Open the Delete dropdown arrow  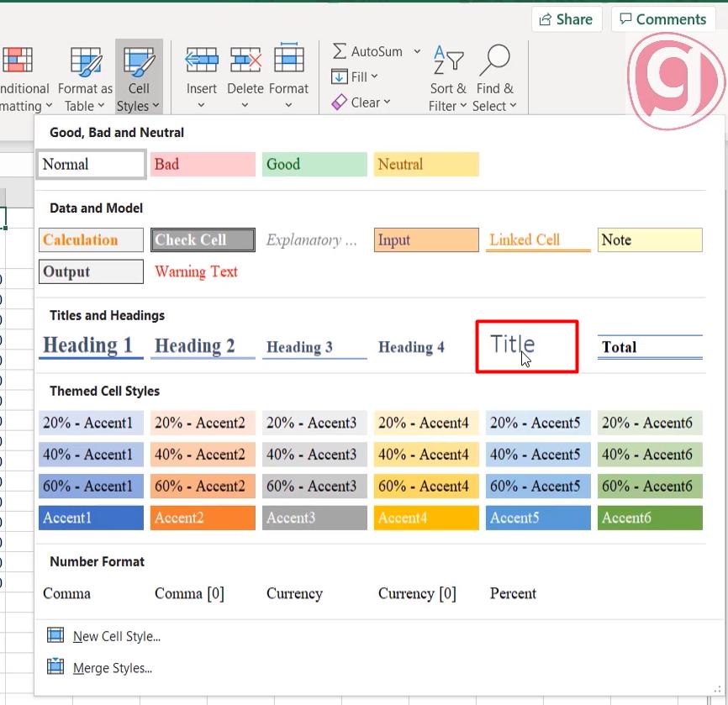point(245,104)
